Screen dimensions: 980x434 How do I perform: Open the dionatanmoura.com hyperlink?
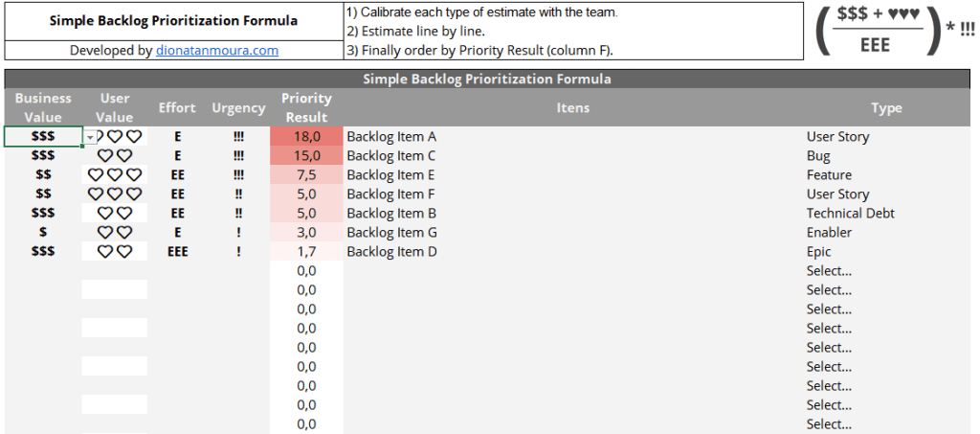point(217,51)
